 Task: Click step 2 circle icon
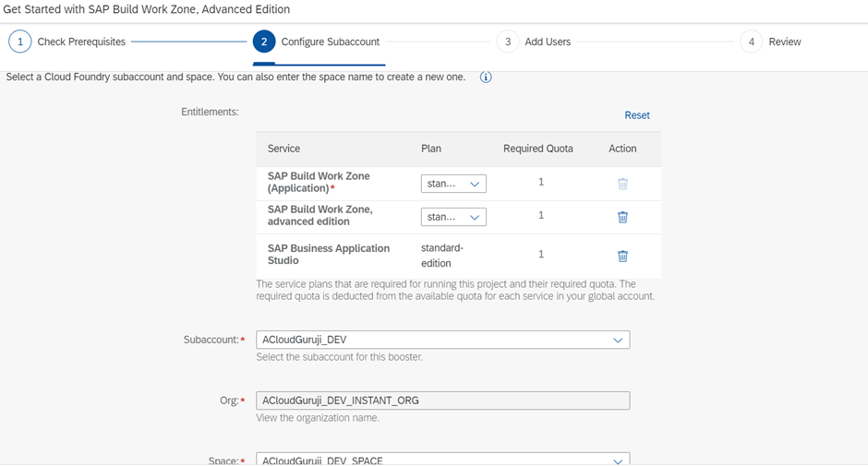click(x=264, y=42)
